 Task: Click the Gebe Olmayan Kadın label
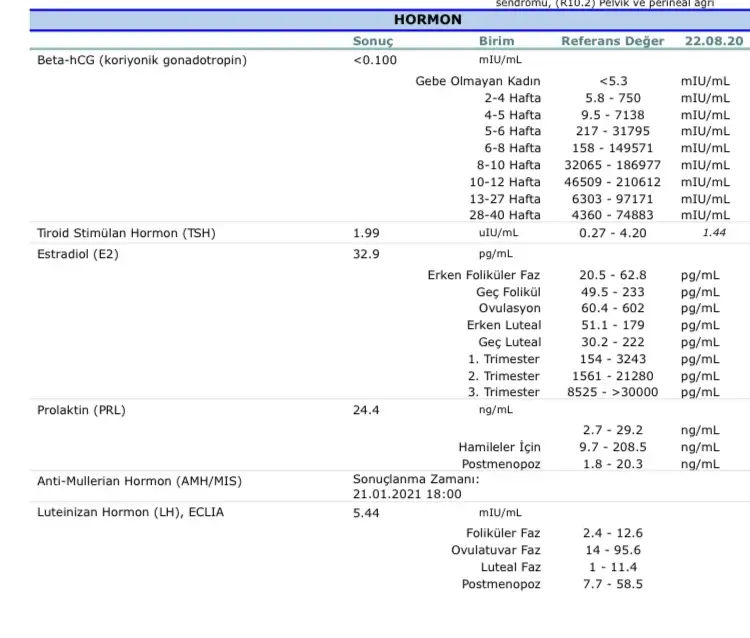(x=478, y=81)
